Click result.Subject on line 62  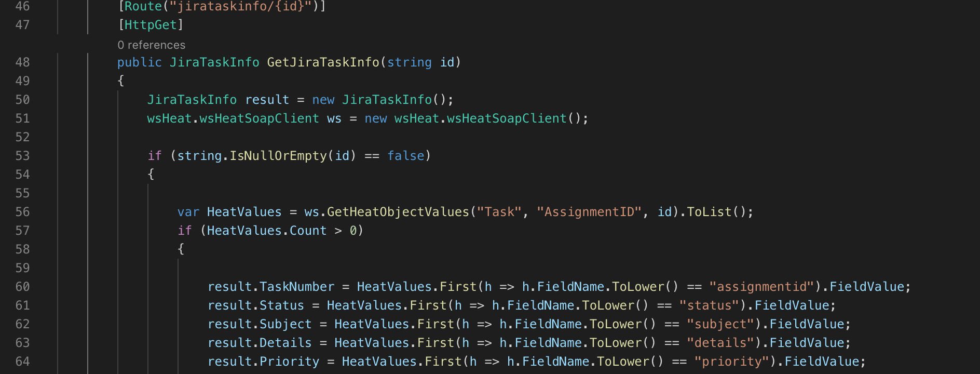pyautogui.click(x=260, y=324)
